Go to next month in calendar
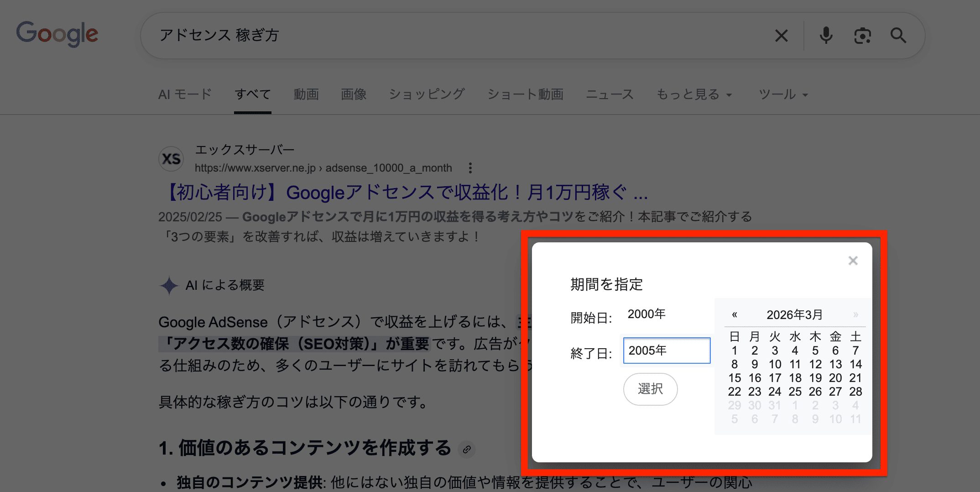 855,314
